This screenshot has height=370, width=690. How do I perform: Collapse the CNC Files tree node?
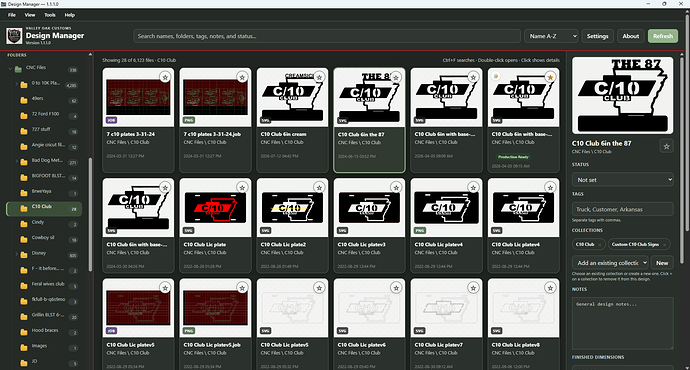click(x=10, y=68)
